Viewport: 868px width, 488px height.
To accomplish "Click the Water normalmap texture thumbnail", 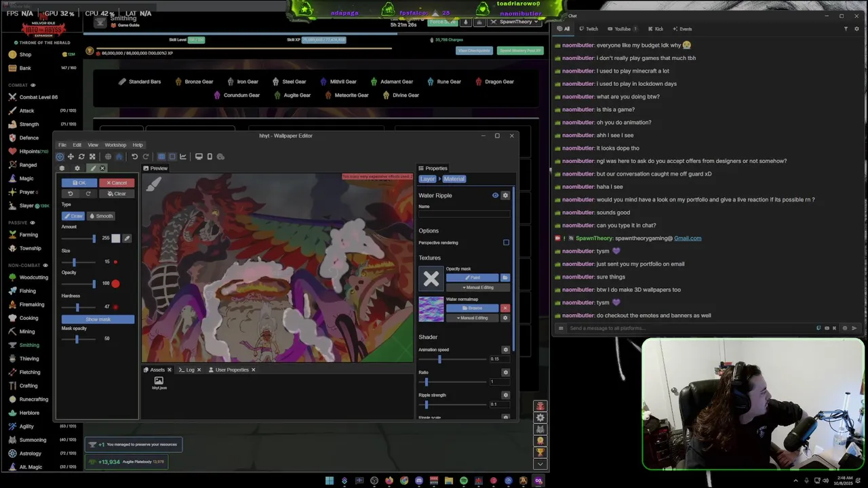I will [431, 309].
